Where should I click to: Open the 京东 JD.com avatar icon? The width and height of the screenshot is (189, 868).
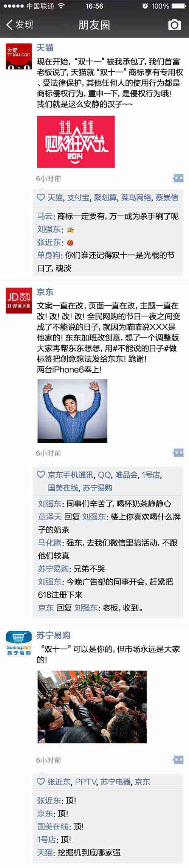tap(19, 301)
